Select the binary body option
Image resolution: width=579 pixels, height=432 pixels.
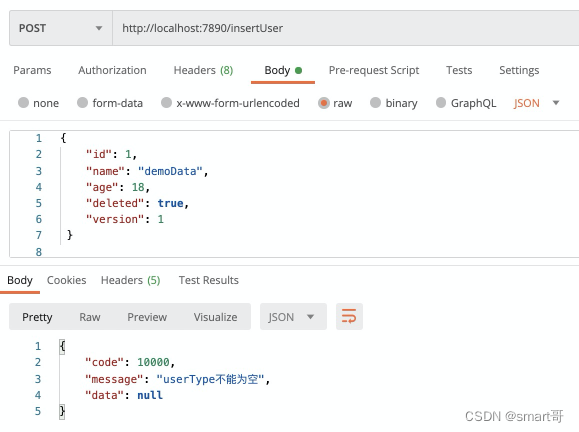click(376, 102)
